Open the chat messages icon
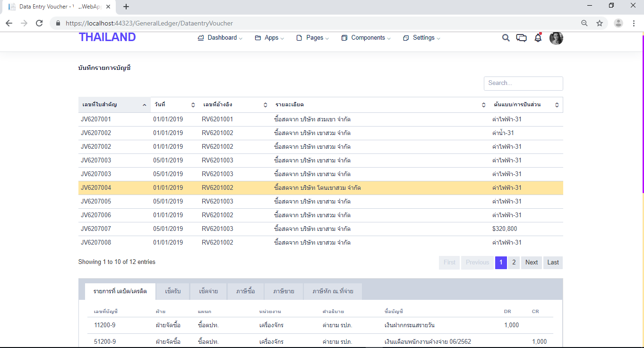Image resolution: width=644 pixels, height=348 pixels. pos(521,38)
